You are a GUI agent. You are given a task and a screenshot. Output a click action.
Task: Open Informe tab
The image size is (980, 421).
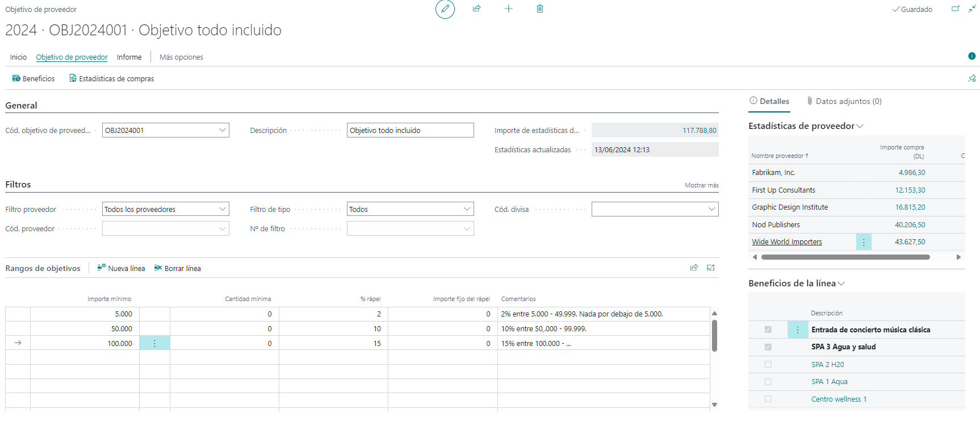click(129, 57)
